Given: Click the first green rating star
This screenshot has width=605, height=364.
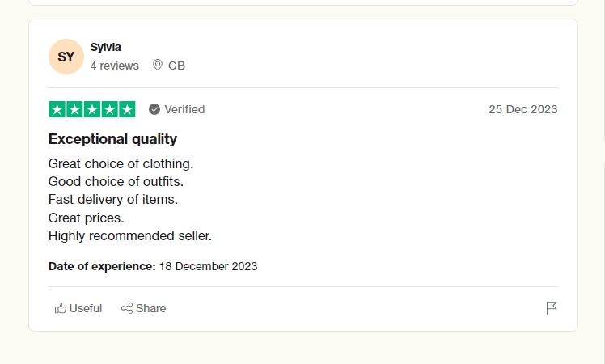Looking at the screenshot, I should pos(57,109).
